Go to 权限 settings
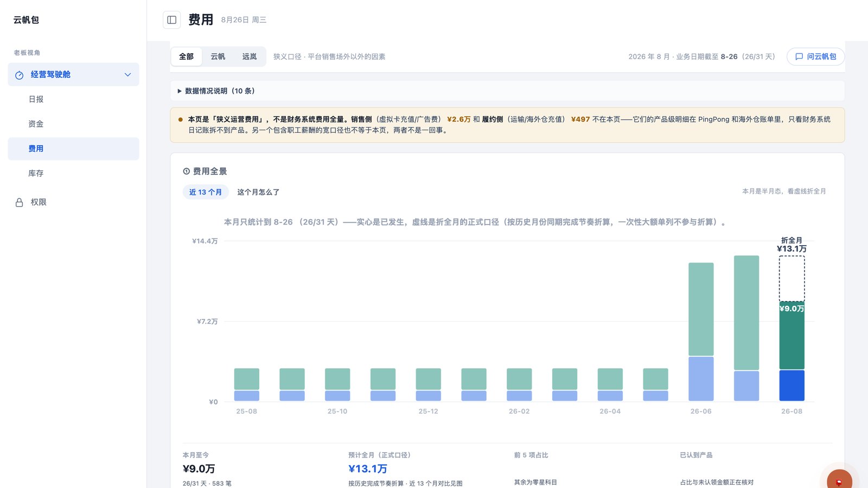This screenshot has width=868, height=488. (x=73, y=202)
